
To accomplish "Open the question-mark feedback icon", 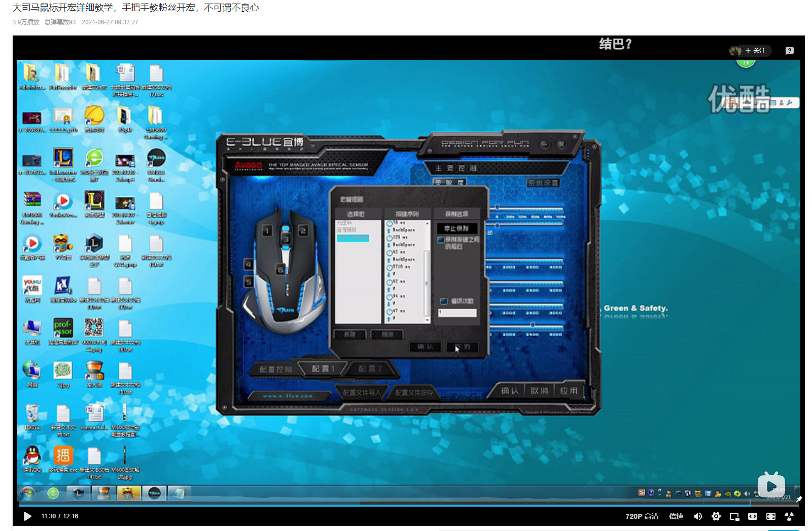I will (789, 51).
